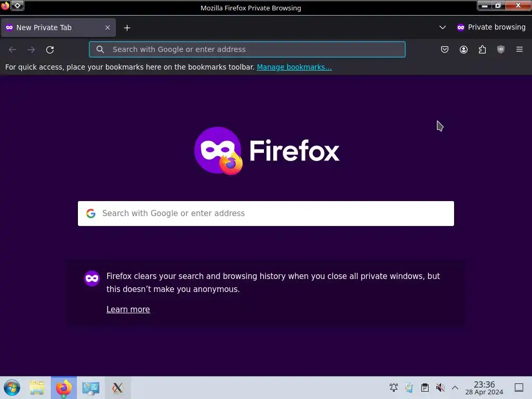Open the window menu Firefox icon in titlebar
The image size is (532, 399).
[5, 5]
